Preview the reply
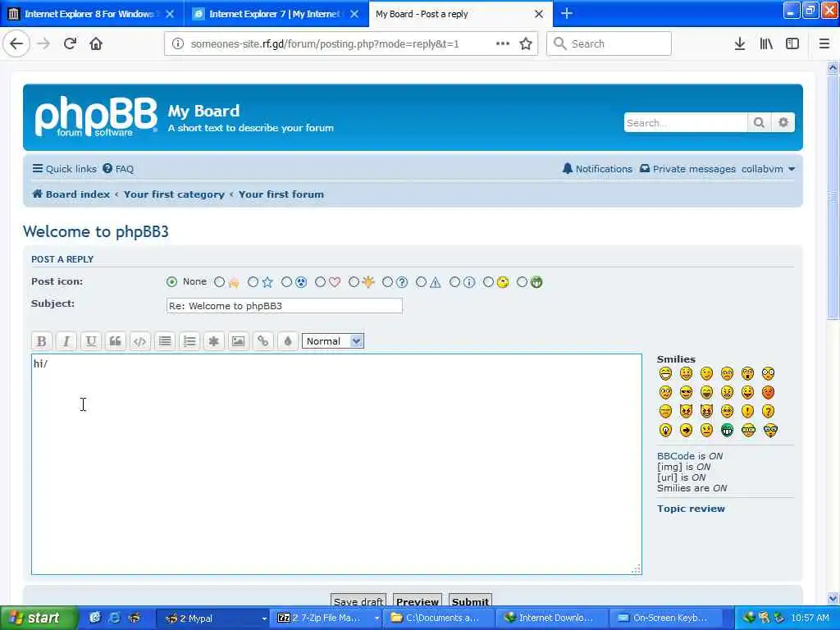The width and height of the screenshot is (840, 630). tap(418, 601)
